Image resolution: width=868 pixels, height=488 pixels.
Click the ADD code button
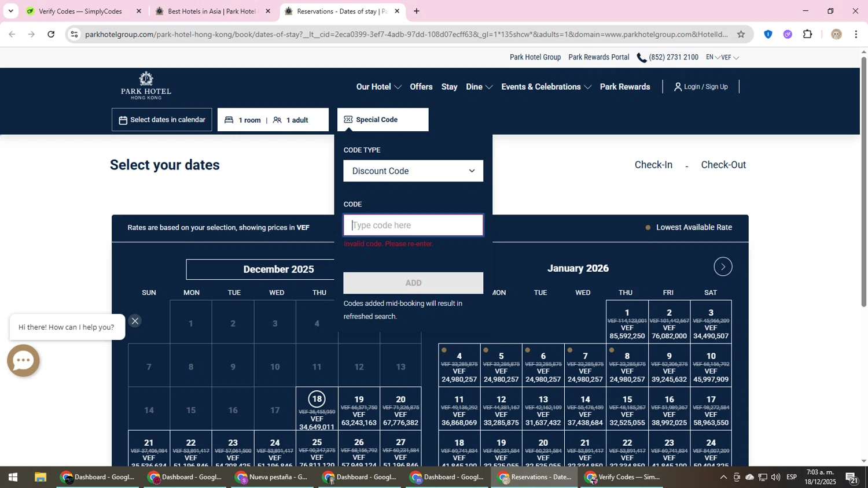click(x=413, y=283)
